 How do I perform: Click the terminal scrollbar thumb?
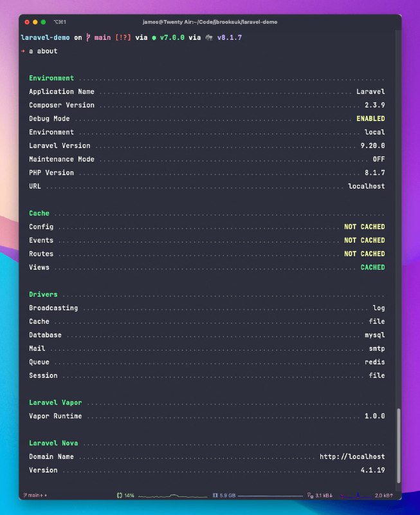coord(399,445)
